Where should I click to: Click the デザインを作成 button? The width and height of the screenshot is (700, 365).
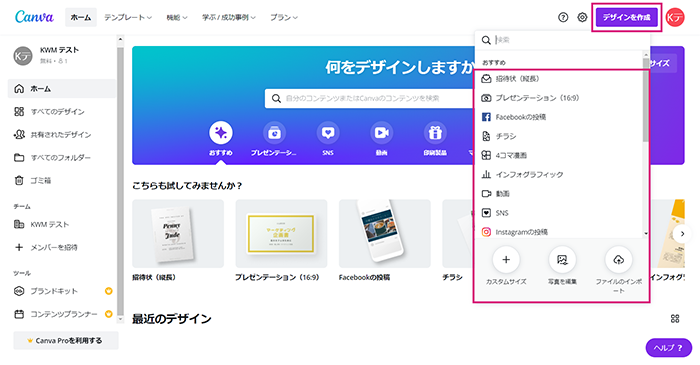pos(626,17)
